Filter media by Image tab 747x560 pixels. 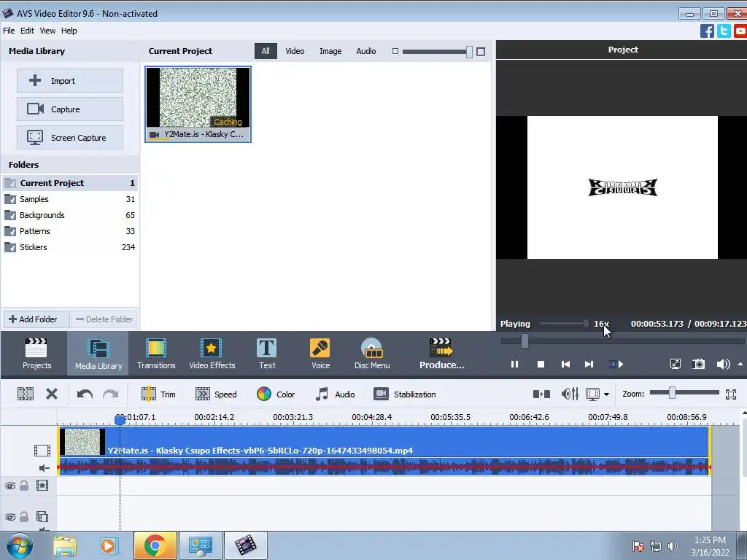click(x=330, y=51)
